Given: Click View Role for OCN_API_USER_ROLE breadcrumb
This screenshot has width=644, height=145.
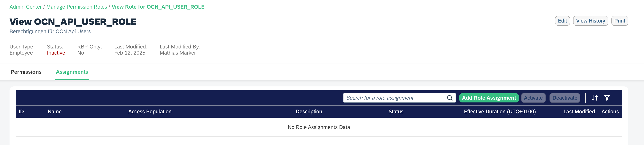Looking at the screenshot, I should tap(158, 7).
